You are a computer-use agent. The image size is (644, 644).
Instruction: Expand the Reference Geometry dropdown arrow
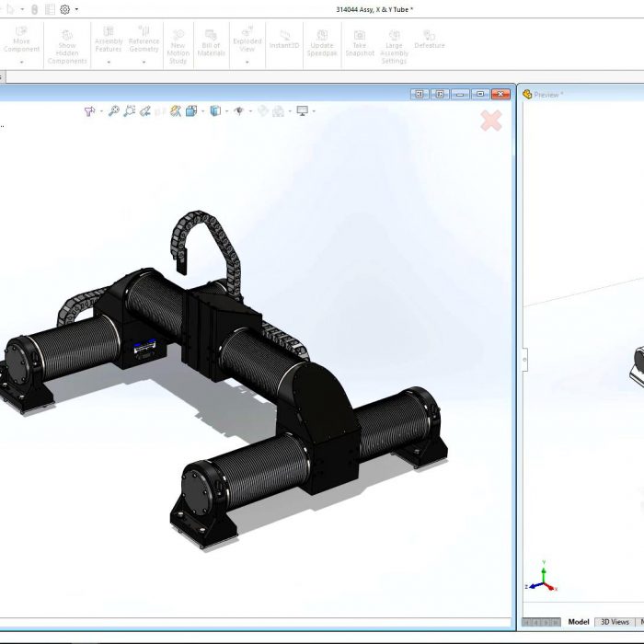[x=144, y=62]
